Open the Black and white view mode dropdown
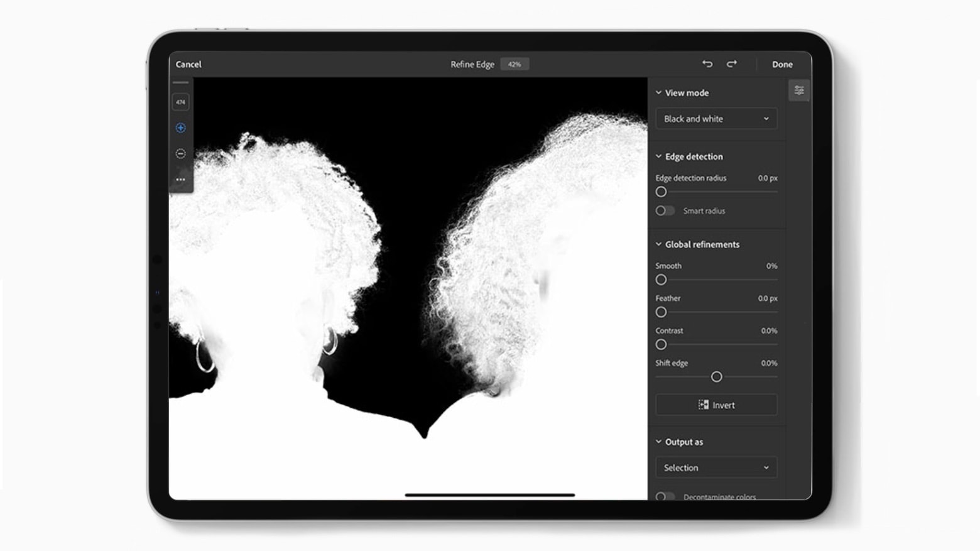980x551 pixels. (716, 118)
